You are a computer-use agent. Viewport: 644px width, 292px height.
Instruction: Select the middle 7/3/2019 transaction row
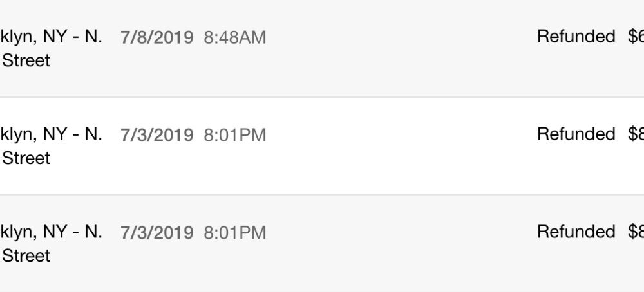click(322, 146)
